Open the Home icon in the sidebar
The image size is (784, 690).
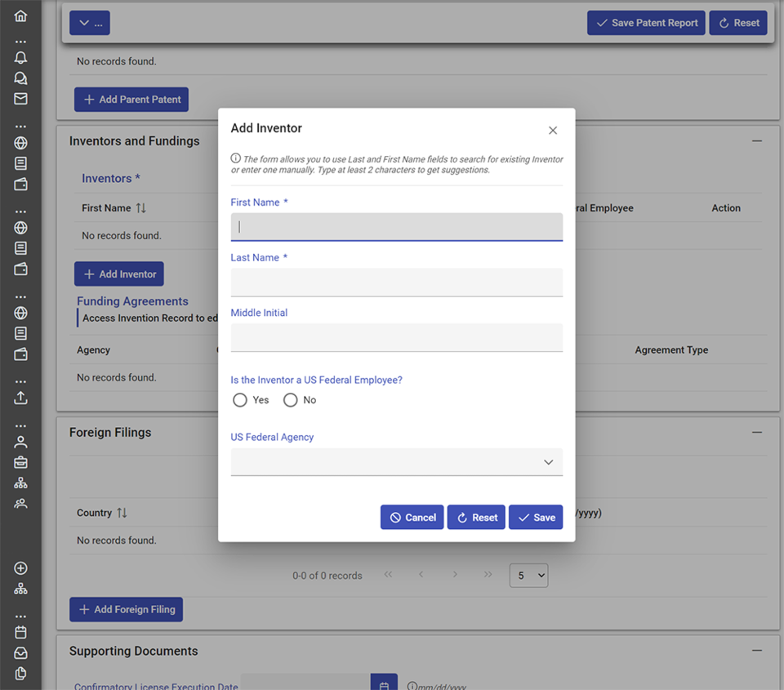[x=20, y=15]
